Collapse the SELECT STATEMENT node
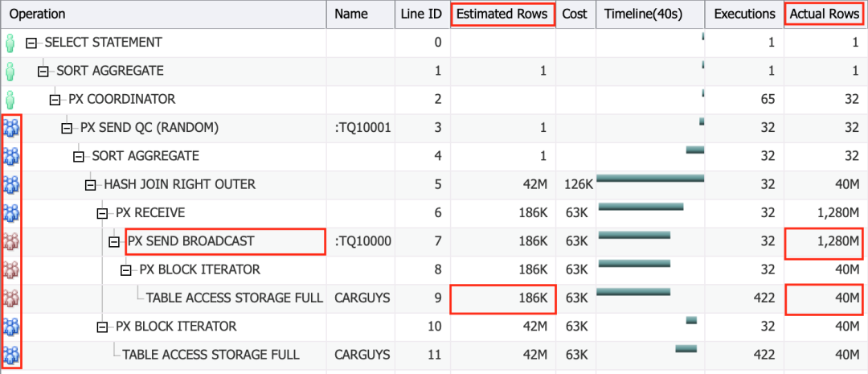The height and width of the screenshot is (374, 868). pyautogui.click(x=31, y=43)
